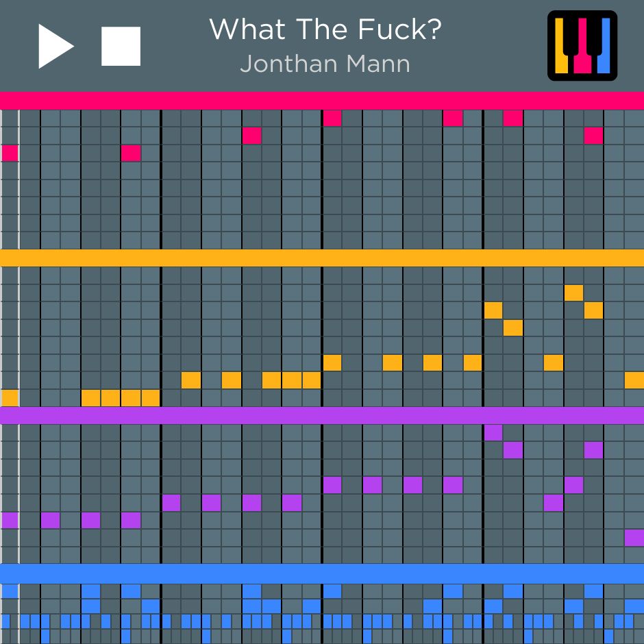Toggle the highest purple note
The width and height of the screenshot is (644, 644).
click(493, 433)
